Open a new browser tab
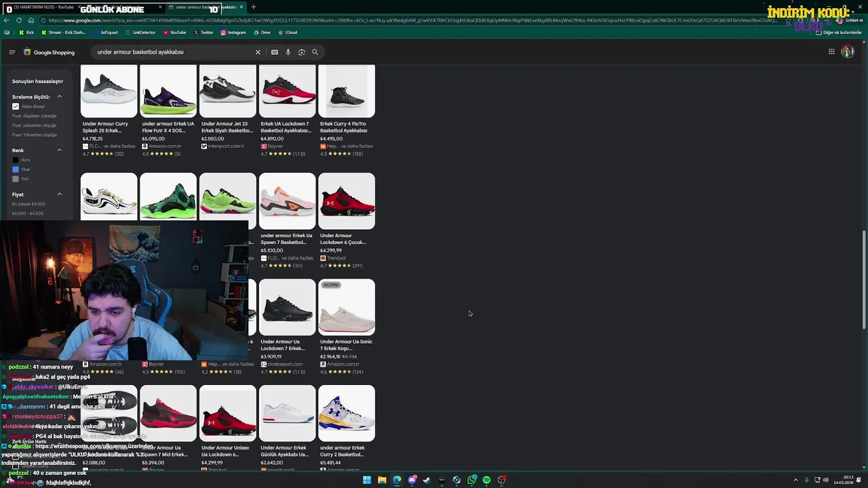This screenshot has width=868, height=488. click(254, 7)
